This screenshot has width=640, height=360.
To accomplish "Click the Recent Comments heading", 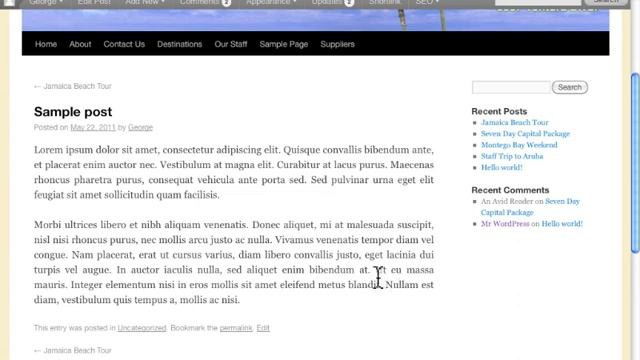I will pyautogui.click(x=510, y=190).
